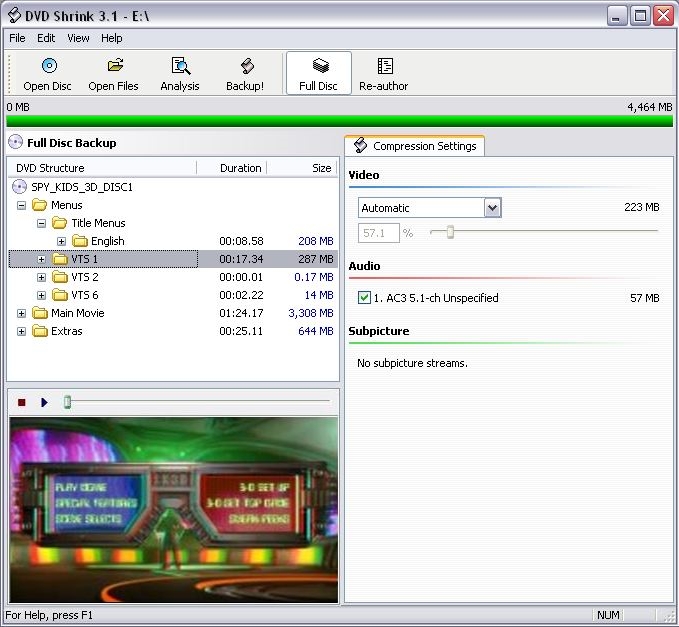Open the View menu

78,38
